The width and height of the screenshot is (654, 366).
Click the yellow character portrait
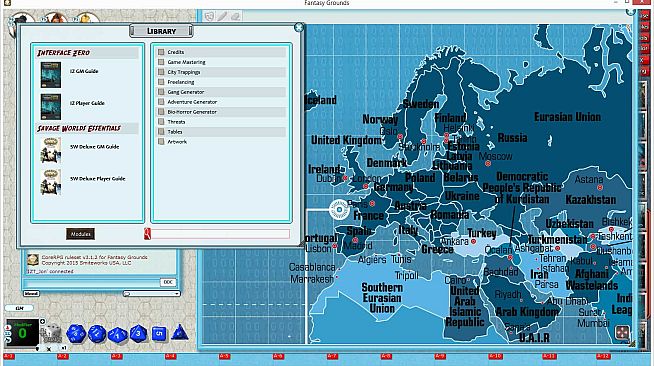(x=87, y=18)
